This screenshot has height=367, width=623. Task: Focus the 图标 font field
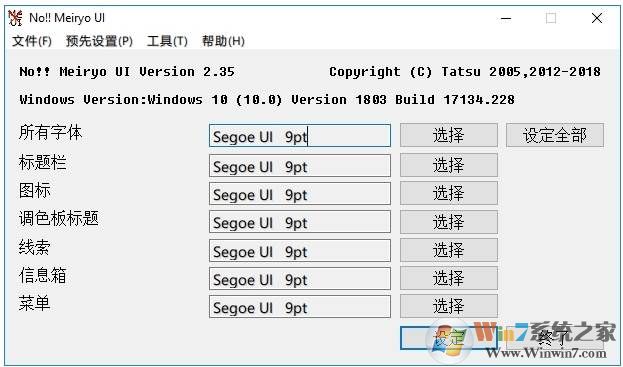pyautogui.click(x=300, y=194)
